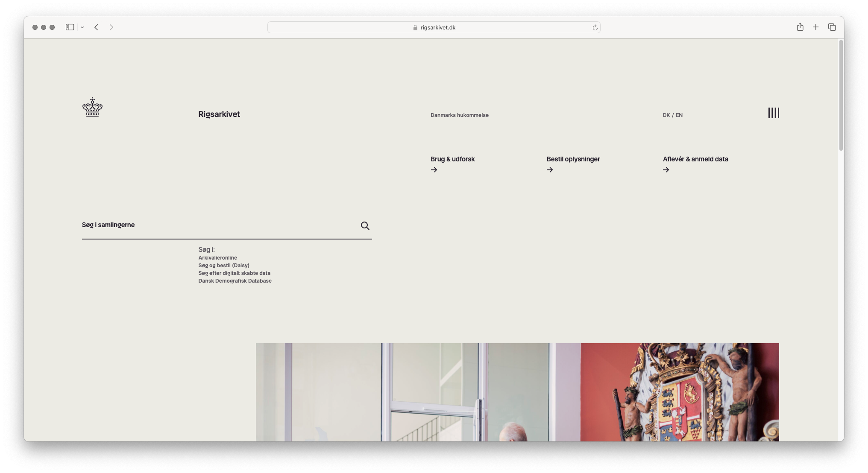Screen dimensions: 868x473
Task: Switch language to EN
Action: pyautogui.click(x=679, y=115)
